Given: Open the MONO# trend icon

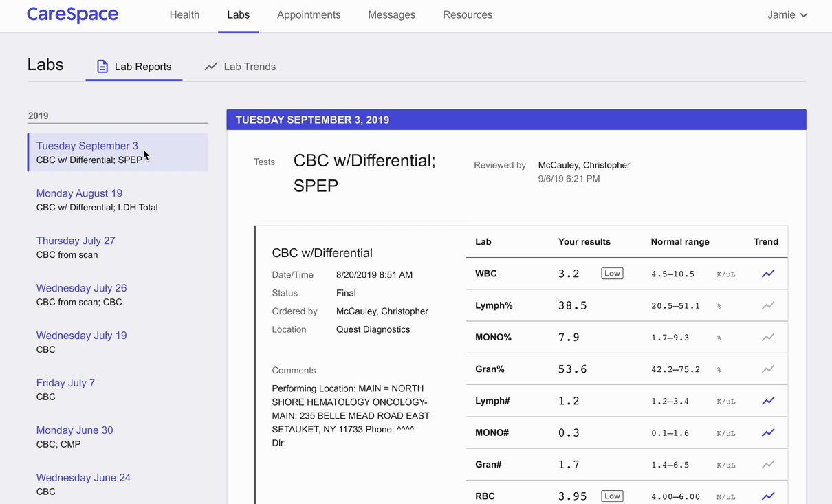Looking at the screenshot, I should tap(768, 432).
